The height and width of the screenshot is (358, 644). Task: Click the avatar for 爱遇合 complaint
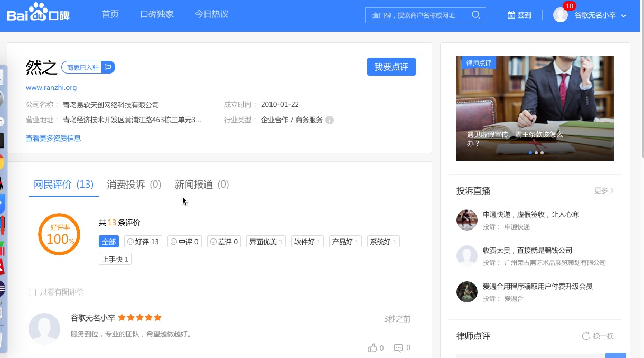tap(467, 292)
